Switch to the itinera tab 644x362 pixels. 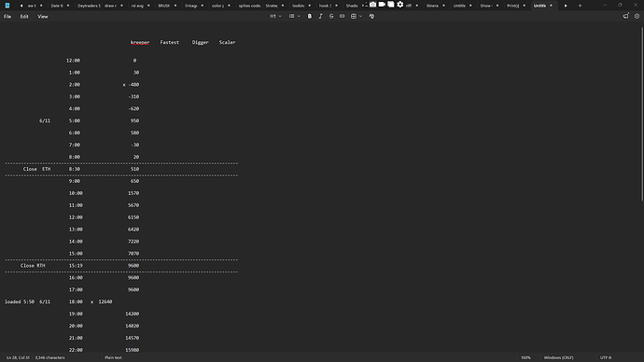432,6
